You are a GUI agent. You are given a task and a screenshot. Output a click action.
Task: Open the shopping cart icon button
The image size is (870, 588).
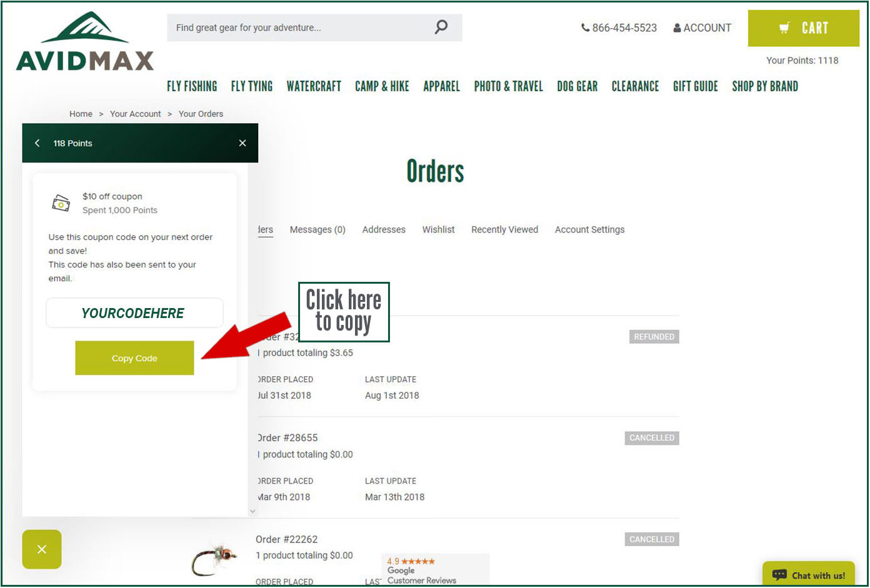click(x=803, y=28)
